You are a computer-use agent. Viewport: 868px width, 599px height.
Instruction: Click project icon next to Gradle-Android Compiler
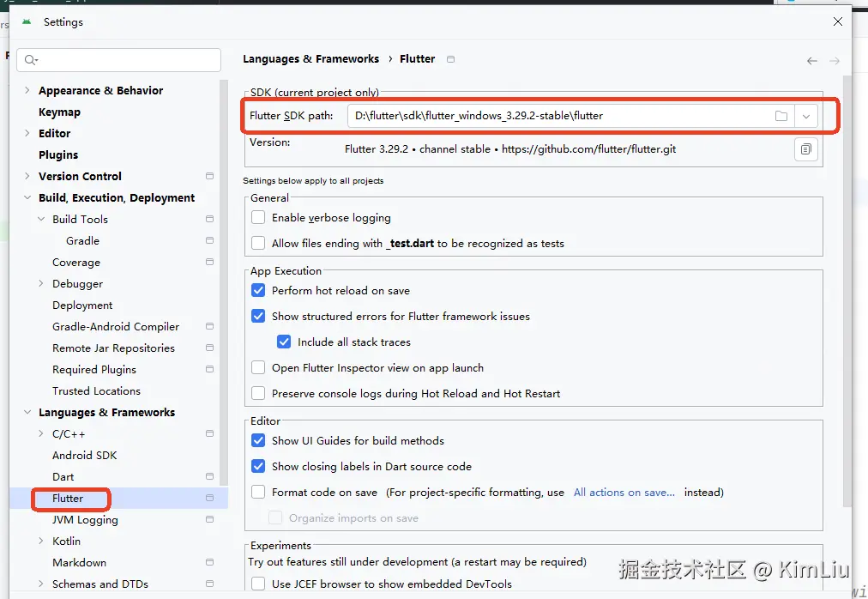210,326
